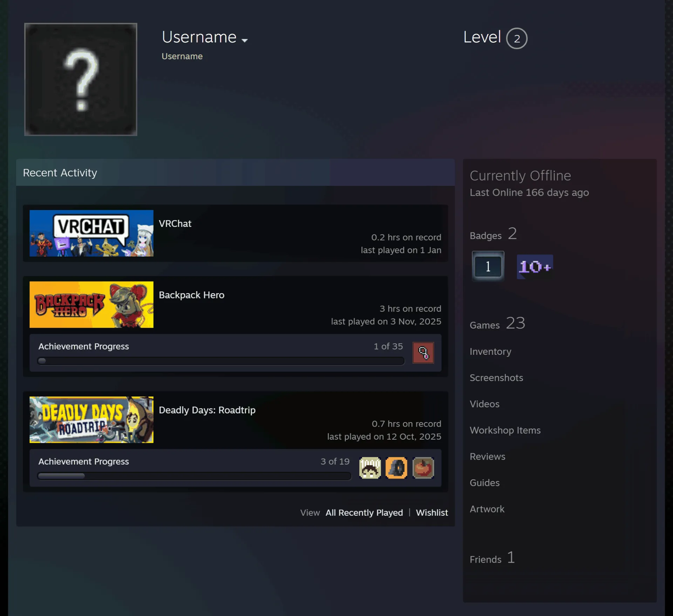This screenshot has height=616, width=673.
Task: Open the Guides link
Action: (x=484, y=483)
